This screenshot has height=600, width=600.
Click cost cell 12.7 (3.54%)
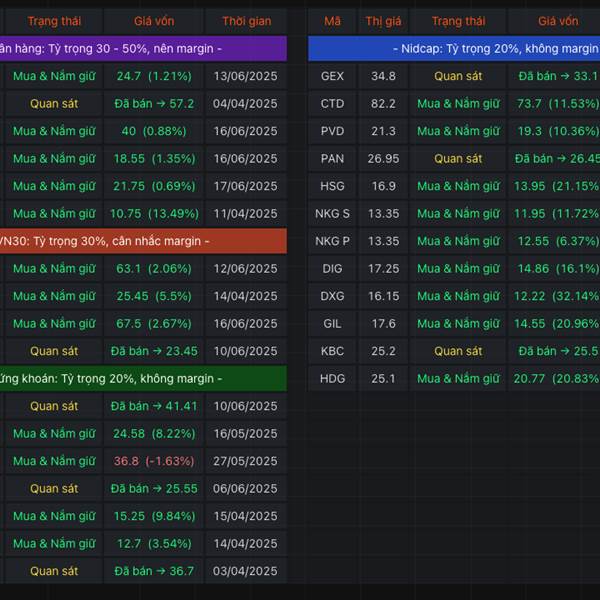[154, 544]
